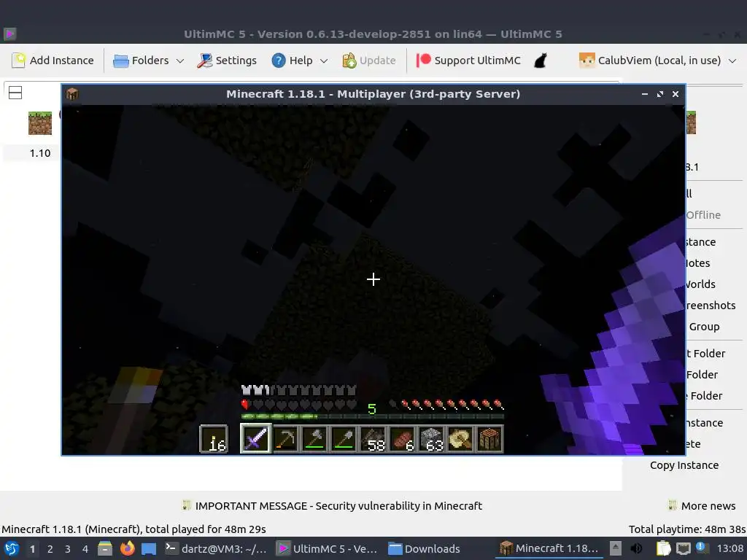Click the UltimMC cat icon
The height and width of the screenshot is (560, 747).
coord(541,61)
